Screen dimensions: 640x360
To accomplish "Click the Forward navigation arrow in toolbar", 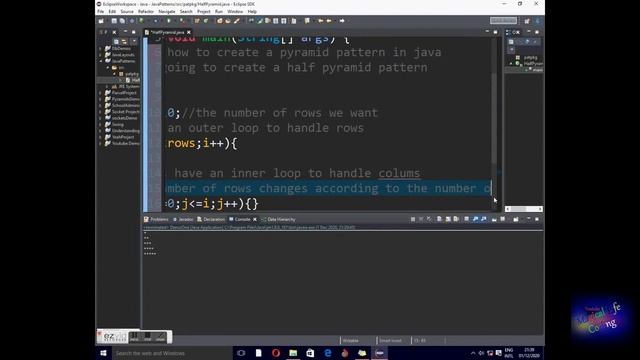I will [x=342, y=21].
